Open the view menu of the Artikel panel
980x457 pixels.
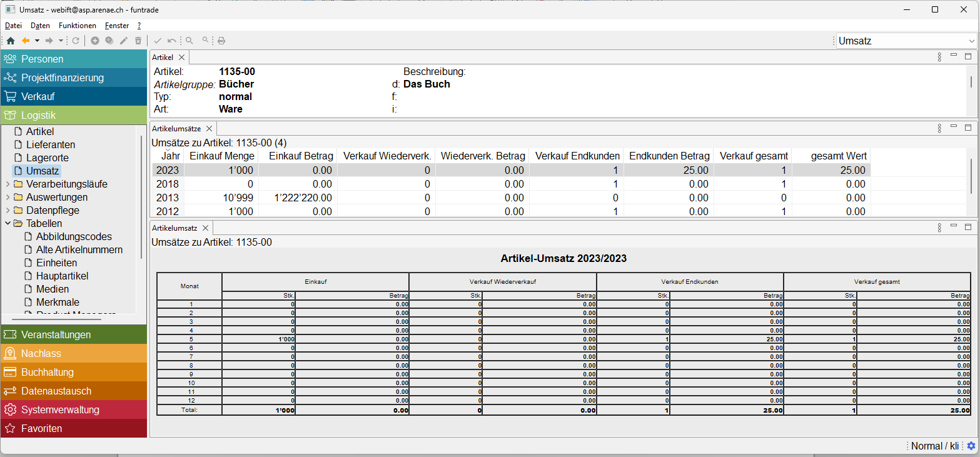tap(939, 57)
